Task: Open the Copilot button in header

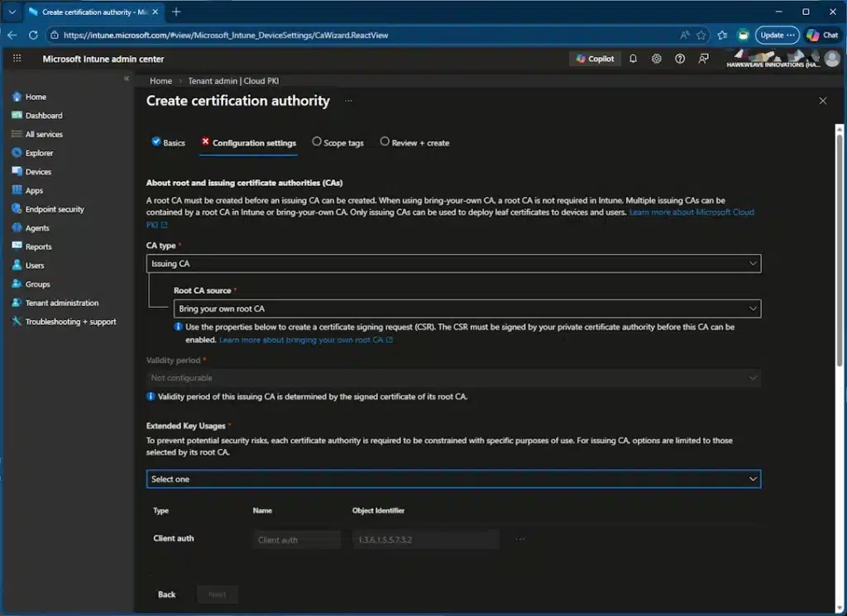Action: pyautogui.click(x=594, y=59)
